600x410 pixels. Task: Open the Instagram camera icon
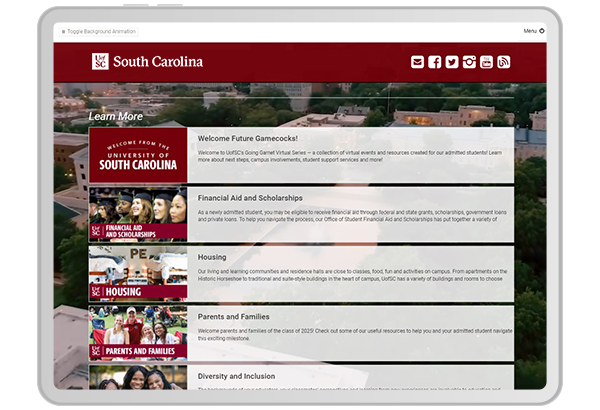pyautogui.click(x=469, y=62)
